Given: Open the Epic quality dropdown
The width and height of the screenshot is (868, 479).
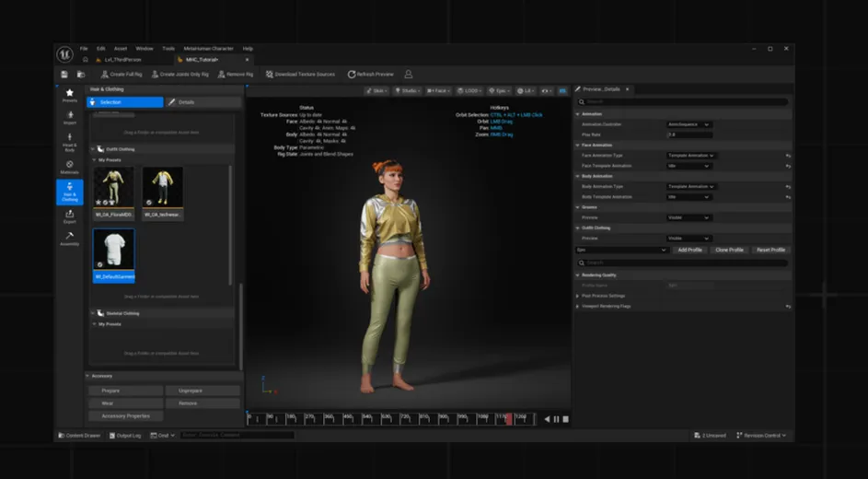Looking at the screenshot, I should coord(499,91).
